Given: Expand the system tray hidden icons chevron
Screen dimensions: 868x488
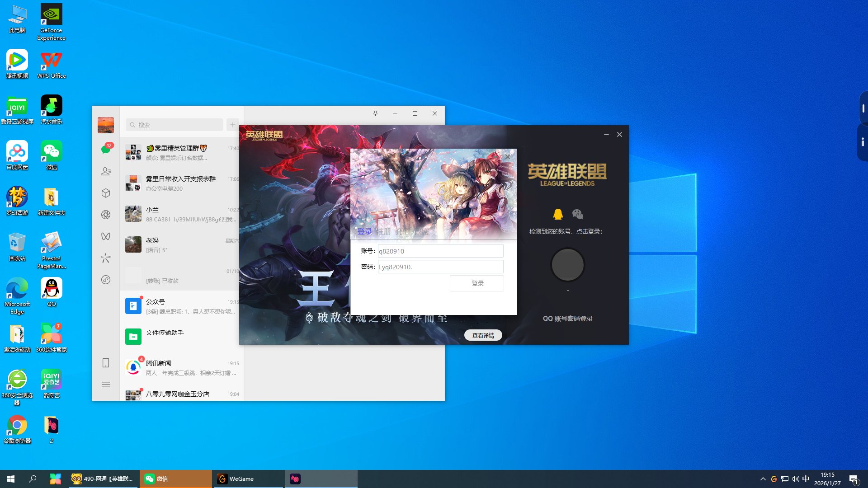Looking at the screenshot, I should [763, 479].
